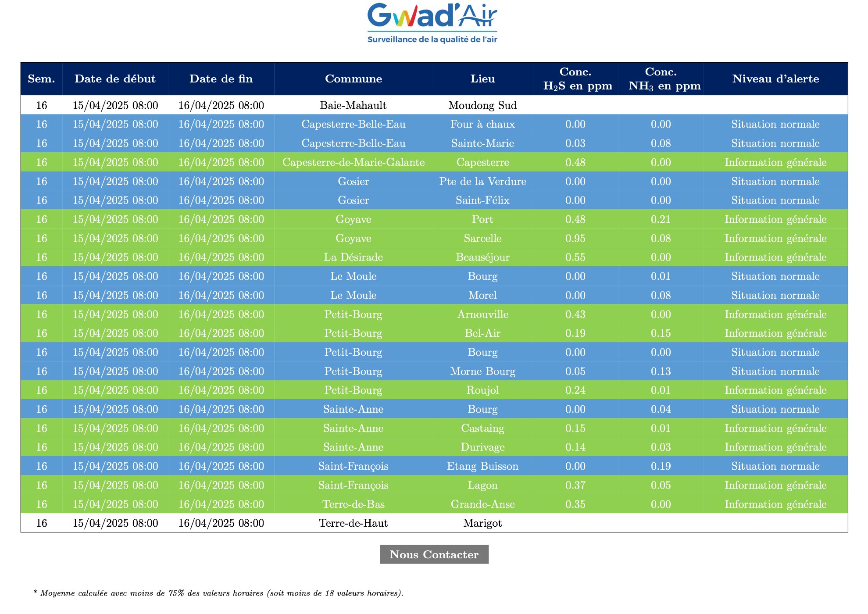Click the end date in Terre-de-Haut row
Screen dimensions: 868x614
221,523
